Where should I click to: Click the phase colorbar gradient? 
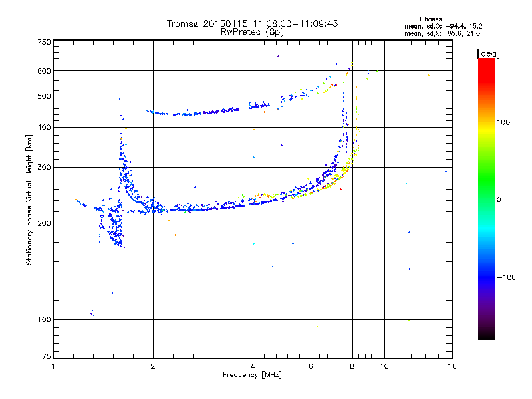click(x=487, y=199)
